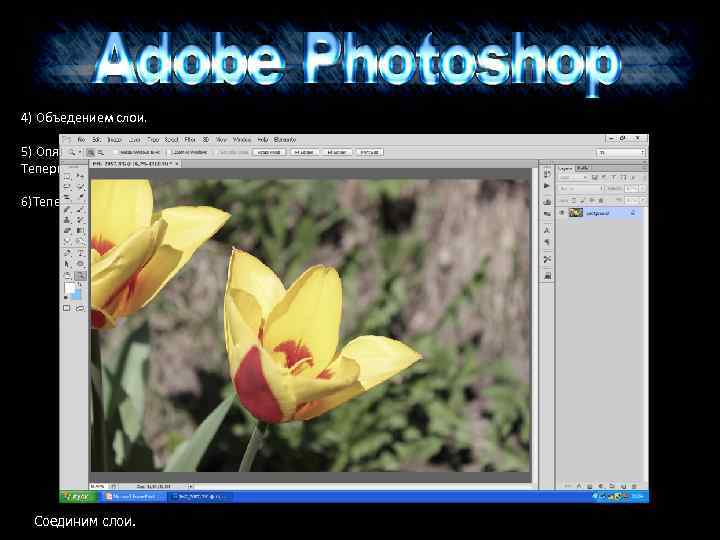Switch to PowerPoint in taskbar
This screenshot has width=720, height=540.
[134, 496]
